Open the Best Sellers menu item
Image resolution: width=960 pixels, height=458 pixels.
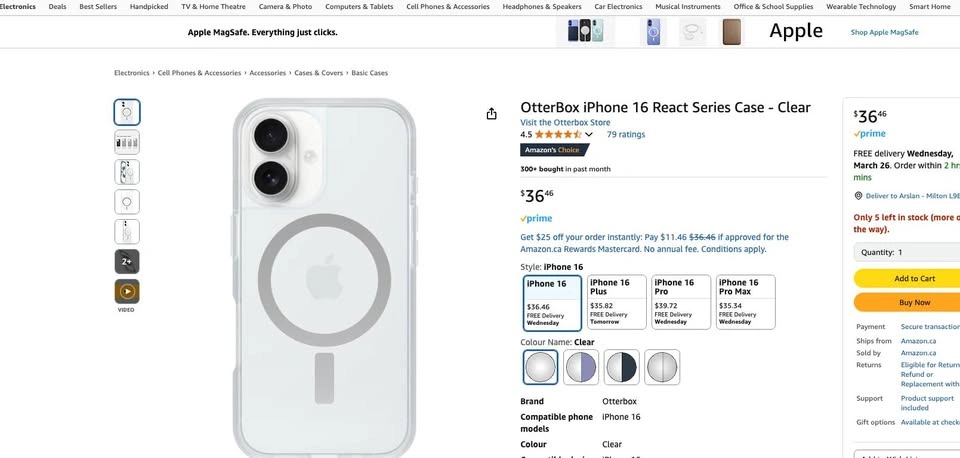98,6
